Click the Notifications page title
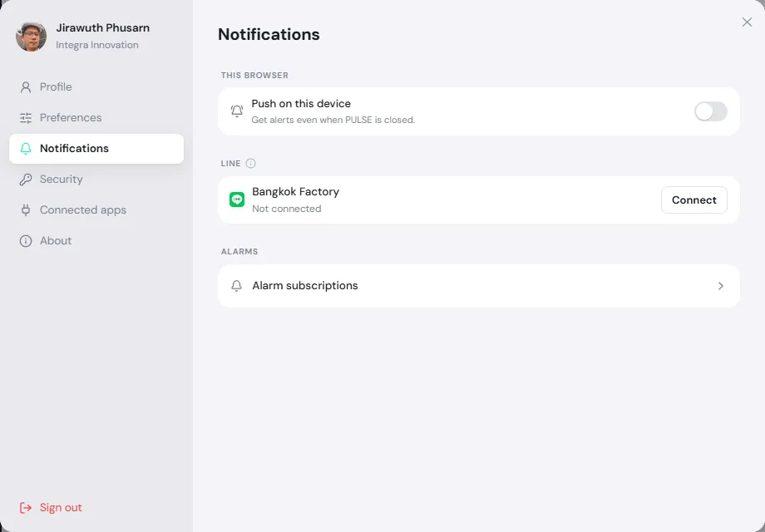 pos(269,35)
